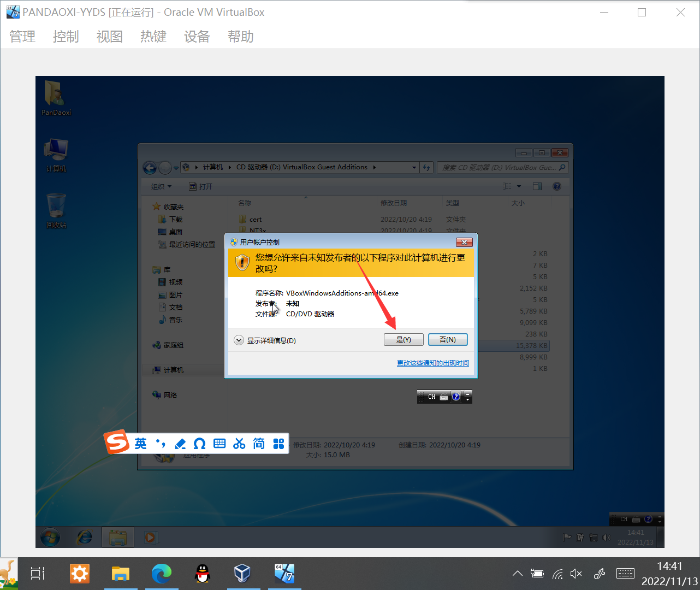The width and height of the screenshot is (700, 590).
Task: Select 视频 library
Action: click(170, 282)
